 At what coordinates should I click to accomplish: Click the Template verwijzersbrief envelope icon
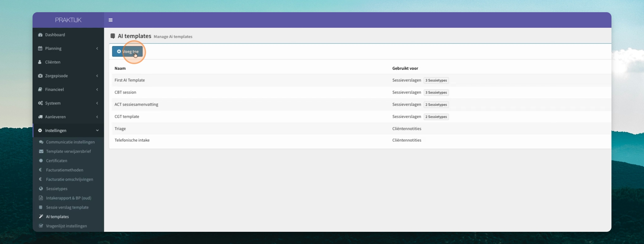41,151
